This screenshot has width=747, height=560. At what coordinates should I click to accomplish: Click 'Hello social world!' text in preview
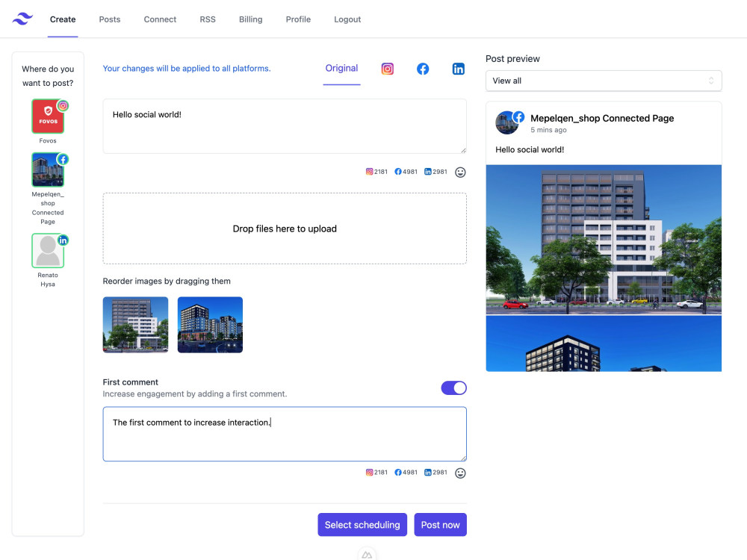point(530,149)
